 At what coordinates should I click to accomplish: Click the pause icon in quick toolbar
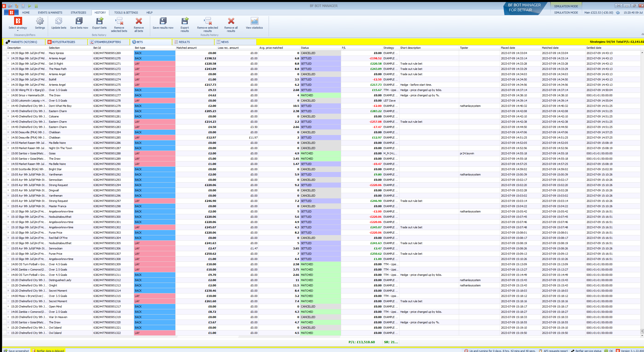[x=36, y=6]
